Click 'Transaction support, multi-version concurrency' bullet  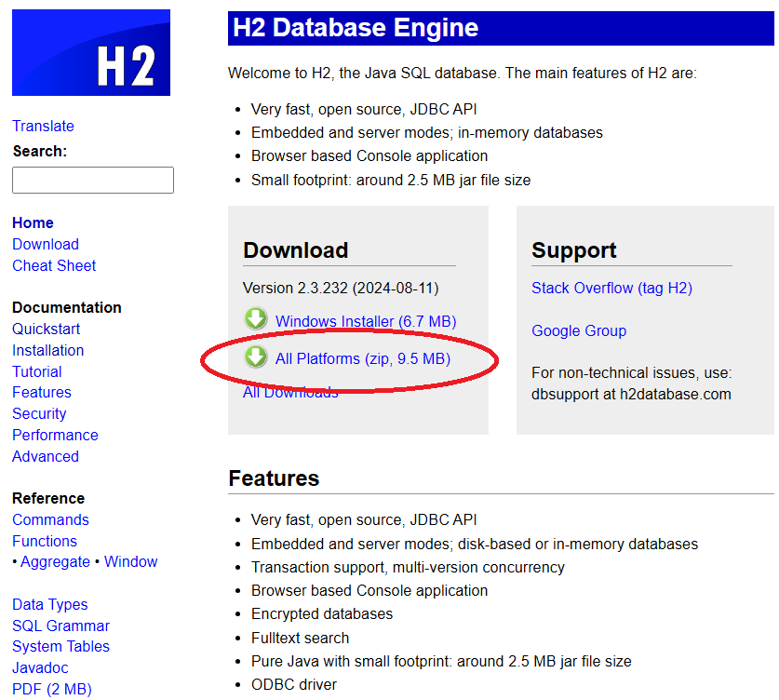408,567
